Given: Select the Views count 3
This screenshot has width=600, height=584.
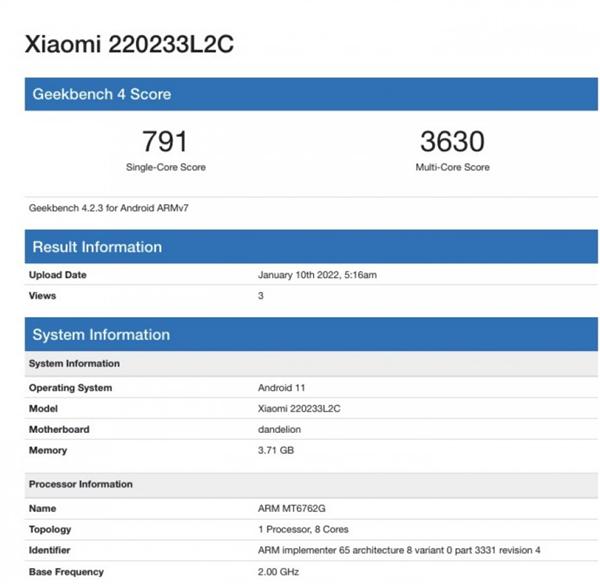Looking at the screenshot, I should point(261,296).
